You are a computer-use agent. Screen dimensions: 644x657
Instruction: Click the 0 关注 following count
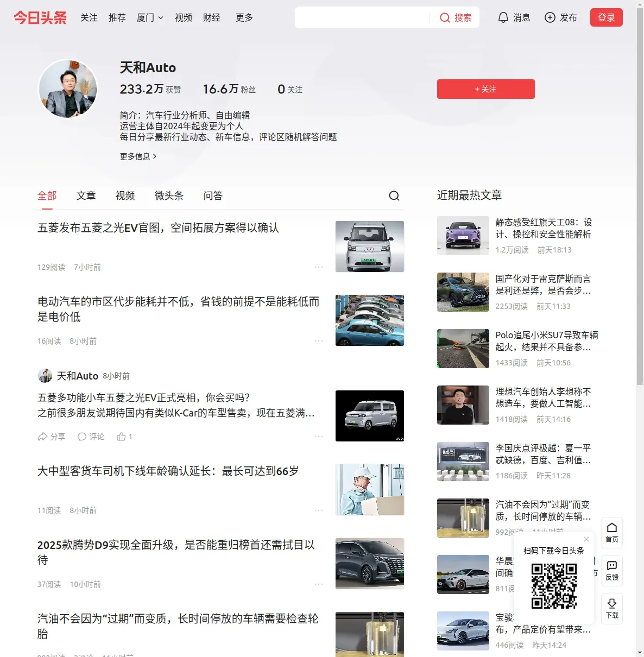[x=290, y=89]
